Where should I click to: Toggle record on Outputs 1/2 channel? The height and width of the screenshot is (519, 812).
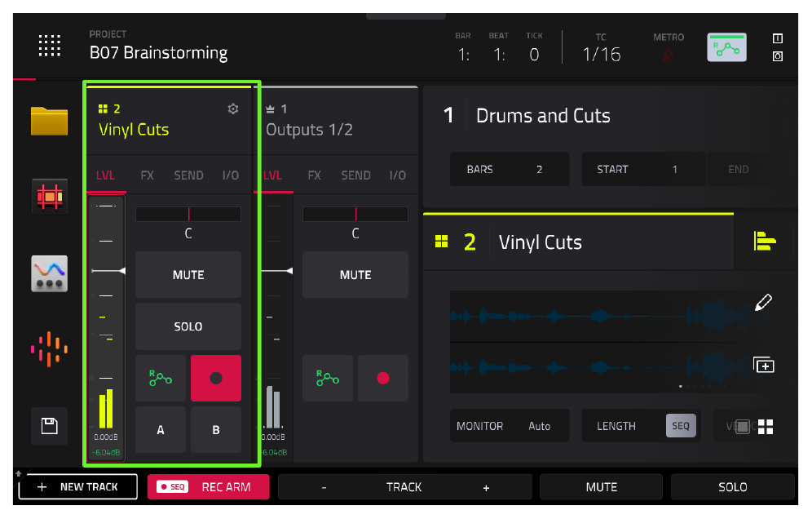(383, 378)
